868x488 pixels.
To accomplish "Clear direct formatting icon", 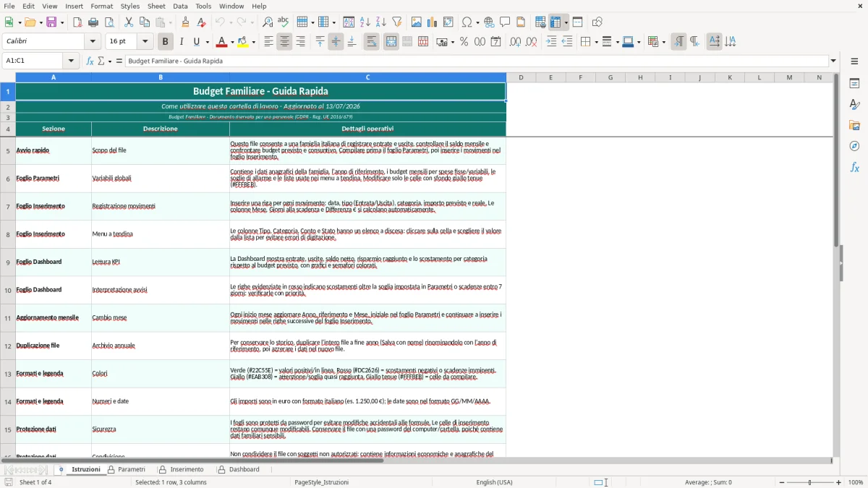I will (202, 22).
